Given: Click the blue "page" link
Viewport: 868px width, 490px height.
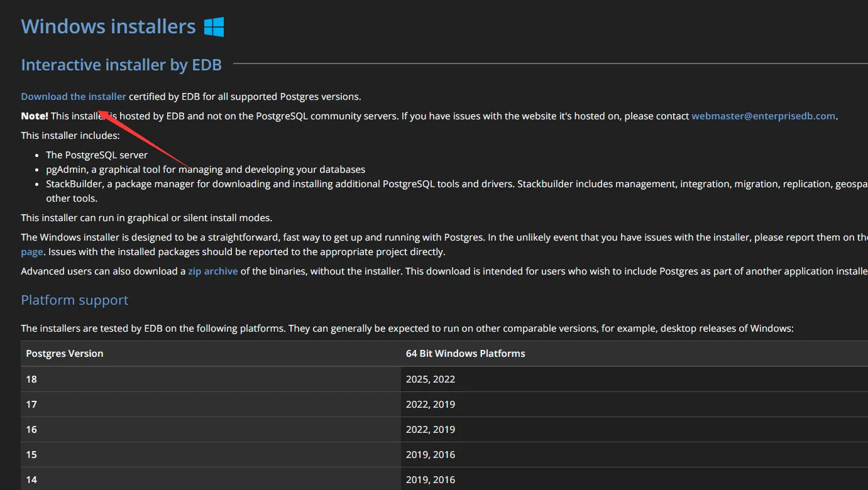Looking at the screenshot, I should [32, 252].
